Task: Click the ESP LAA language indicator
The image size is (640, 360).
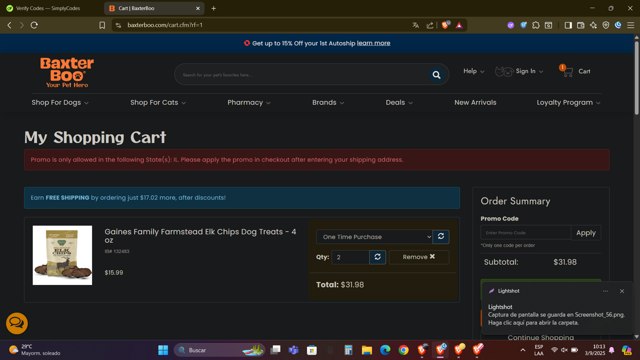Action: pyautogui.click(x=539, y=350)
